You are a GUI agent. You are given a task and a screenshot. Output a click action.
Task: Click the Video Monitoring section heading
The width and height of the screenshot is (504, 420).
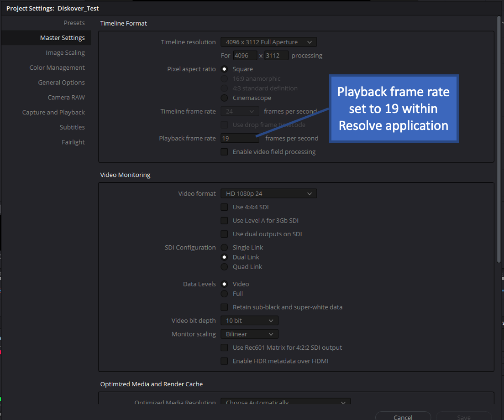click(x=126, y=175)
